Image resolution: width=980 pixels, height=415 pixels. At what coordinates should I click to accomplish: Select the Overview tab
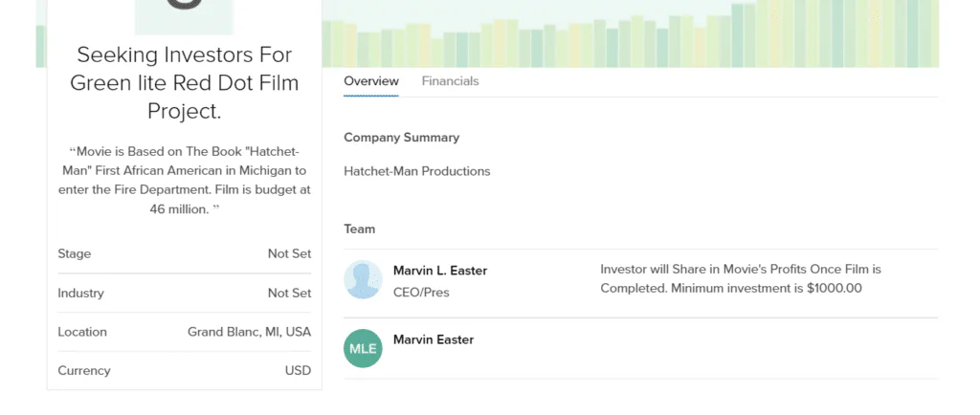coord(371,81)
